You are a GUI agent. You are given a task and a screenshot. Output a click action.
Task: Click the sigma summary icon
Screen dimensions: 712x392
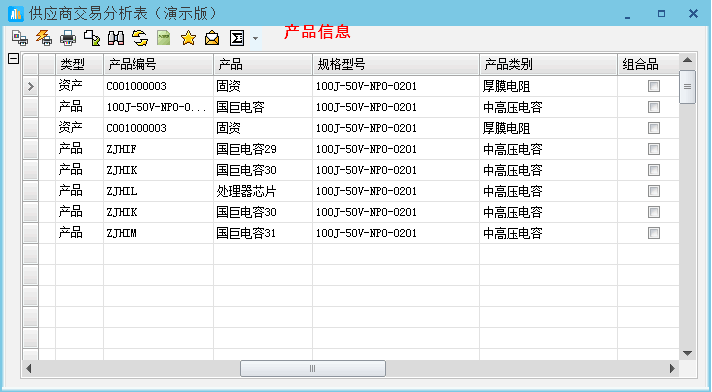(237, 38)
